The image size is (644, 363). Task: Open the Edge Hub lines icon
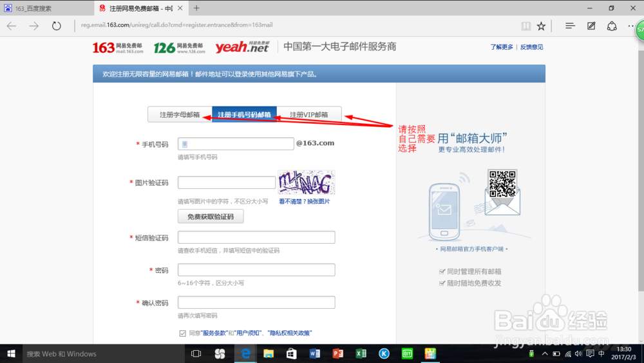(570, 26)
